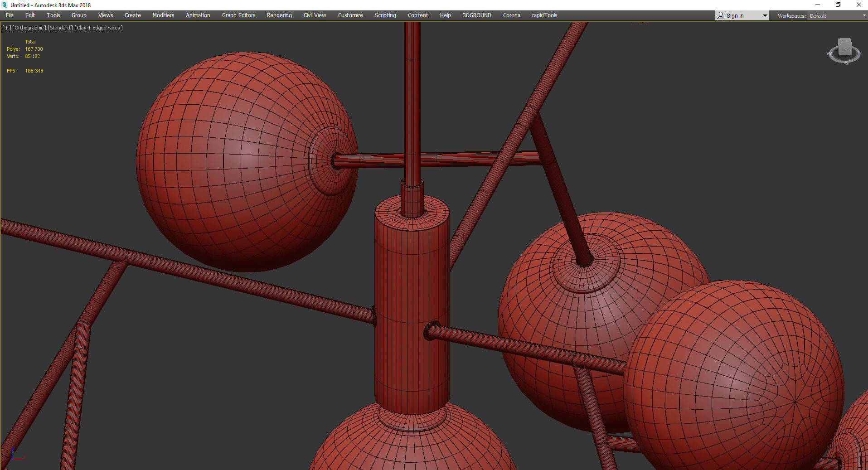Close the 3ds Max window
Screen dimensions: 868x470
pos(858,5)
